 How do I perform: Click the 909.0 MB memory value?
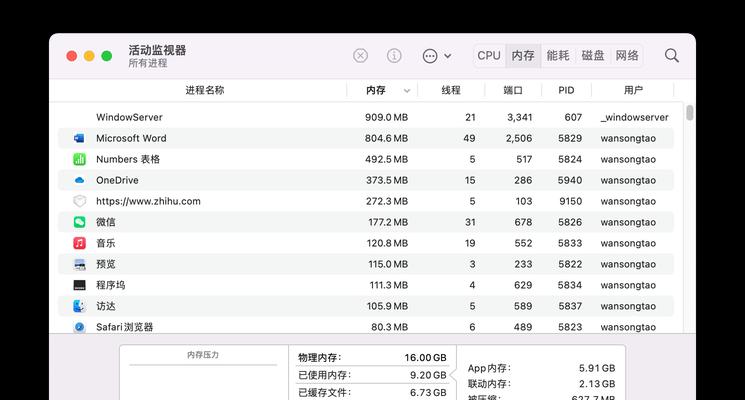(386, 117)
